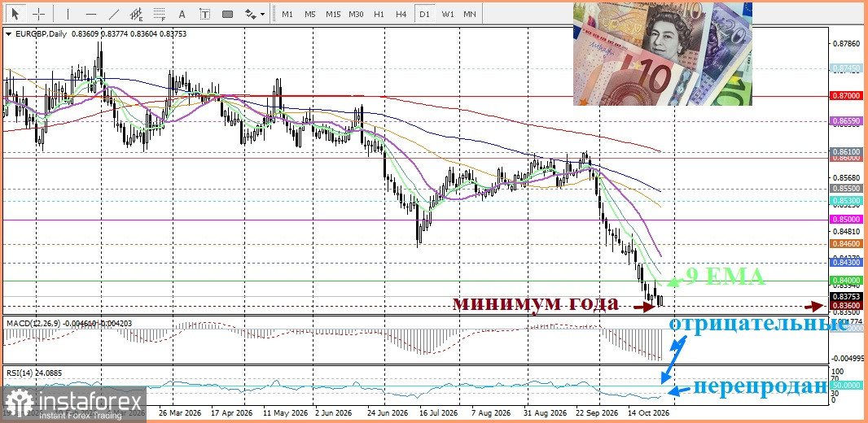Click the MACD(12,26,9) indicator label
The height and width of the screenshot is (423, 868).
(x=33, y=323)
